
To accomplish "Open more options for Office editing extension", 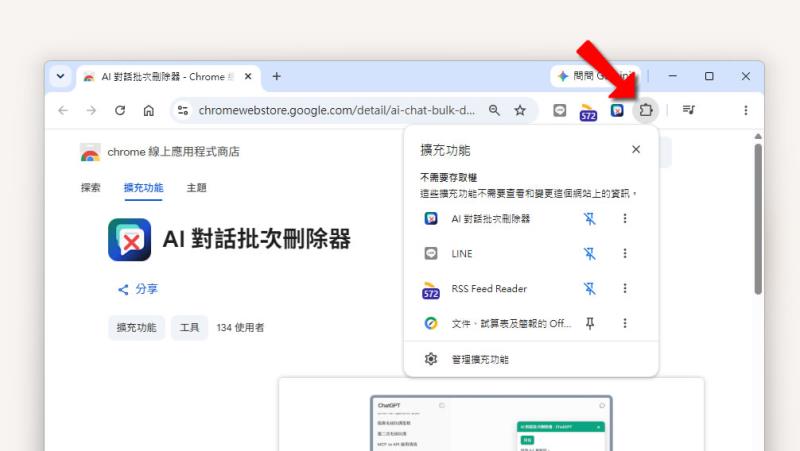I will [x=625, y=323].
